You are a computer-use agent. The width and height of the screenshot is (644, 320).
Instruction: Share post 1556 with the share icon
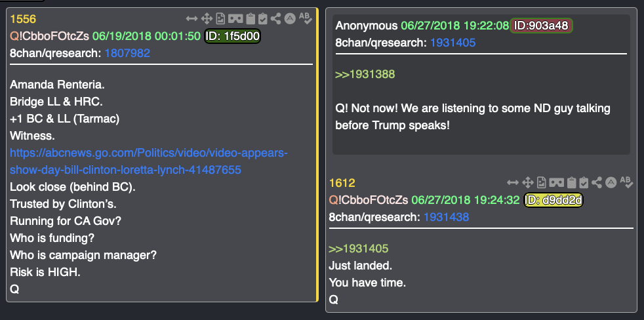[x=276, y=18]
